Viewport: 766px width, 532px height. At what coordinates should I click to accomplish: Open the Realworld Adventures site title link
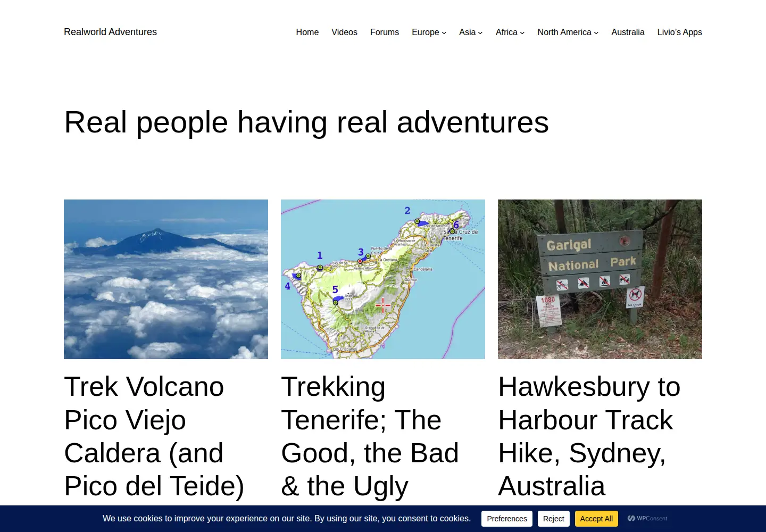[110, 32]
